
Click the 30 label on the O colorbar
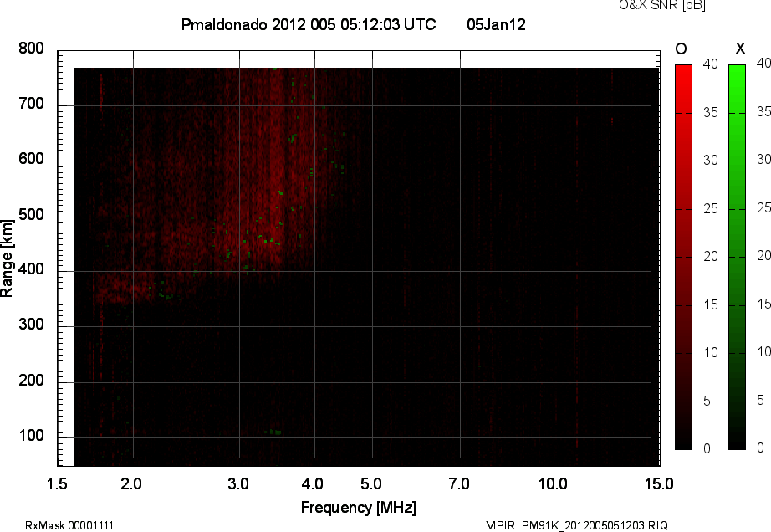[711, 161]
